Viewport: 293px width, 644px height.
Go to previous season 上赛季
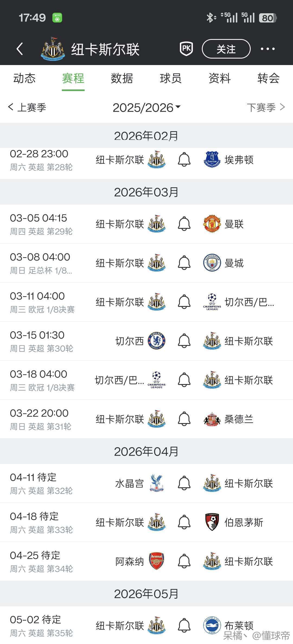[27, 108]
